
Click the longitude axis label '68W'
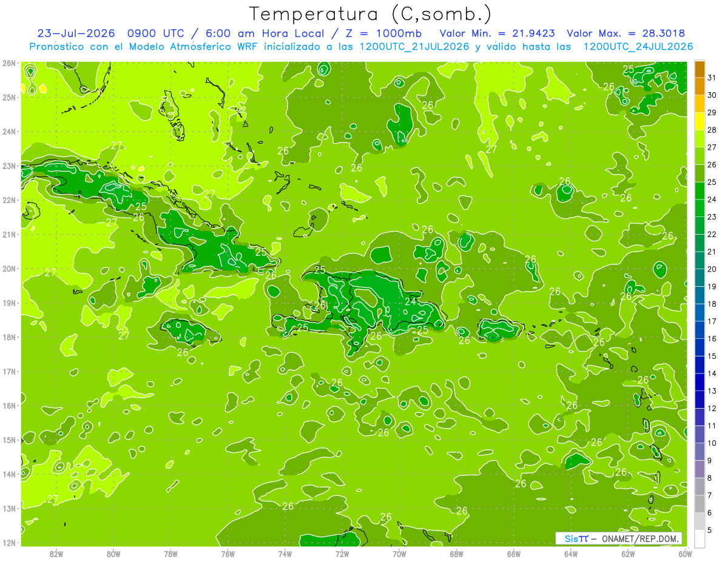pyautogui.click(x=457, y=554)
